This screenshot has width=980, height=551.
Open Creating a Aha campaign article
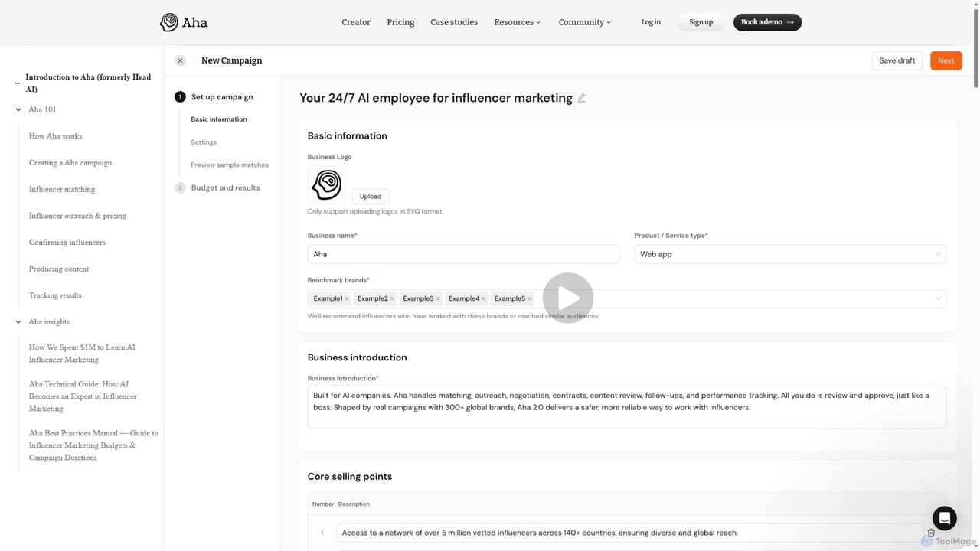(x=70, y=163)
